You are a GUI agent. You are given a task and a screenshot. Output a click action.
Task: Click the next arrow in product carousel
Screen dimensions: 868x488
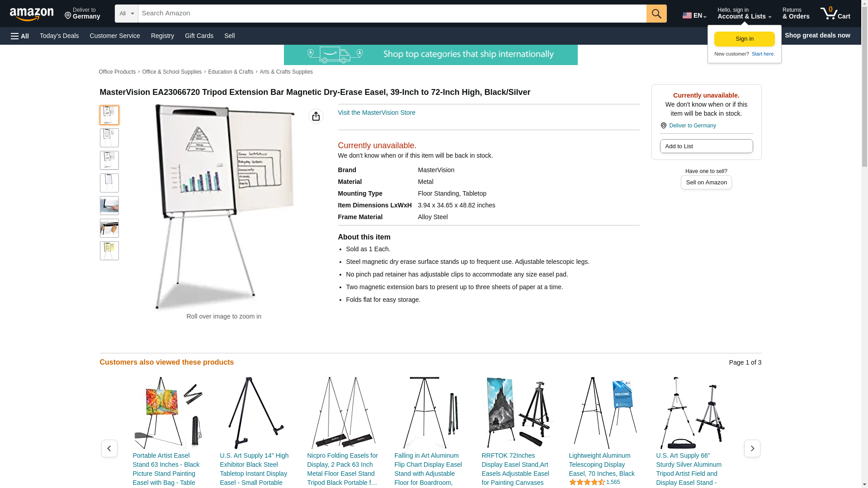[x=752, y=448]
